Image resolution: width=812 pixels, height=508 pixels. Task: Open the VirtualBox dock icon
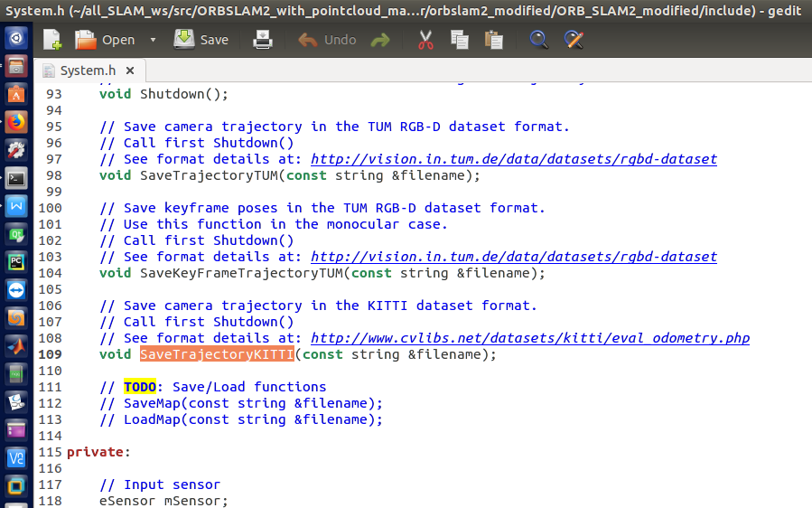coord(16,486)
